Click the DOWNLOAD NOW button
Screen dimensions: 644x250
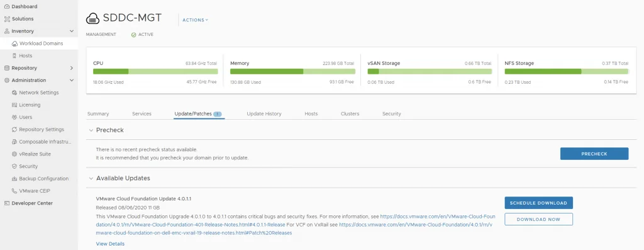click(538, 219)
